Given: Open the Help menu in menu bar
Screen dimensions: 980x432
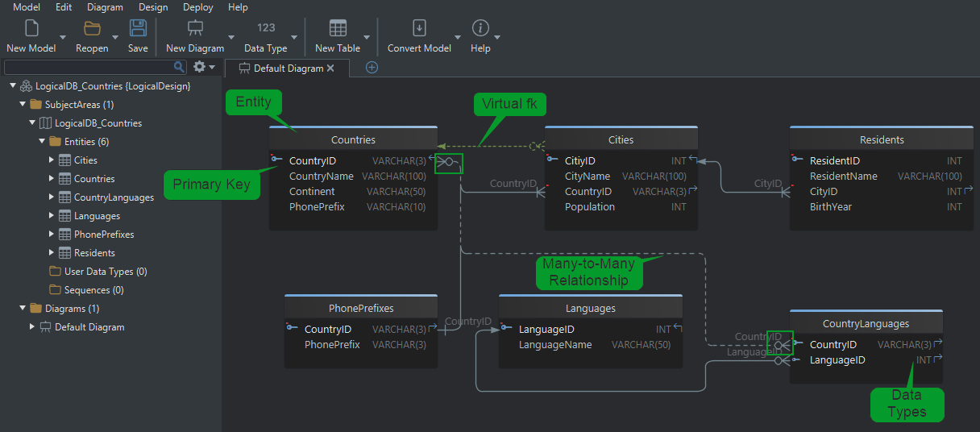Looking at the screenshot, I should coord(238,7).
